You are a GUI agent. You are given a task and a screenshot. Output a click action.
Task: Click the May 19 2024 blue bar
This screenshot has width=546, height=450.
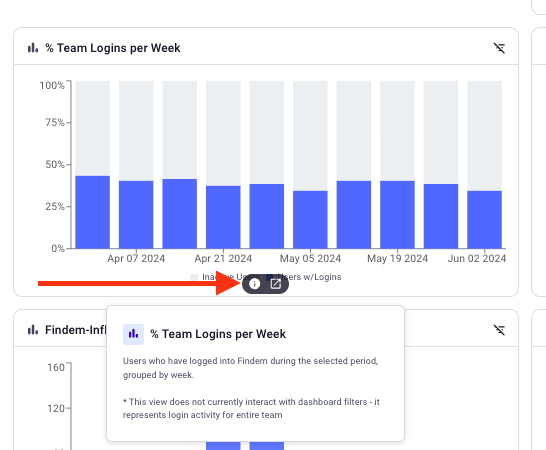click(397, 215)
